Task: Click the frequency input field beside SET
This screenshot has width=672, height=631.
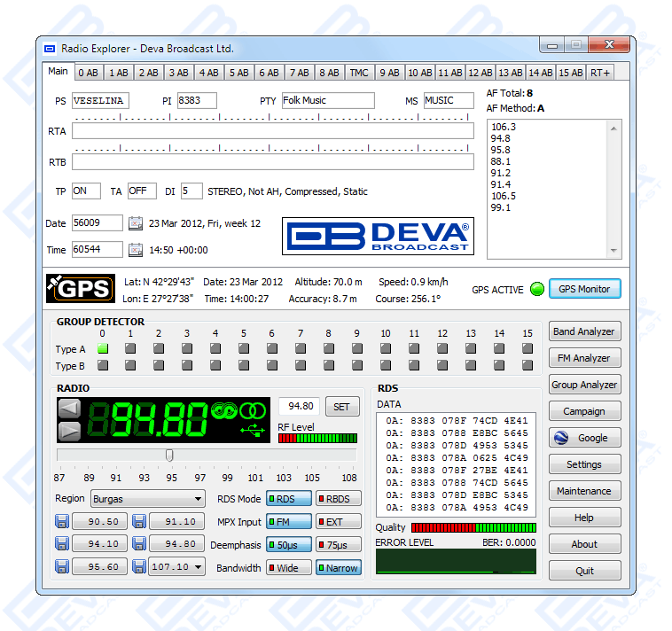Action: [x=299, y=407]
